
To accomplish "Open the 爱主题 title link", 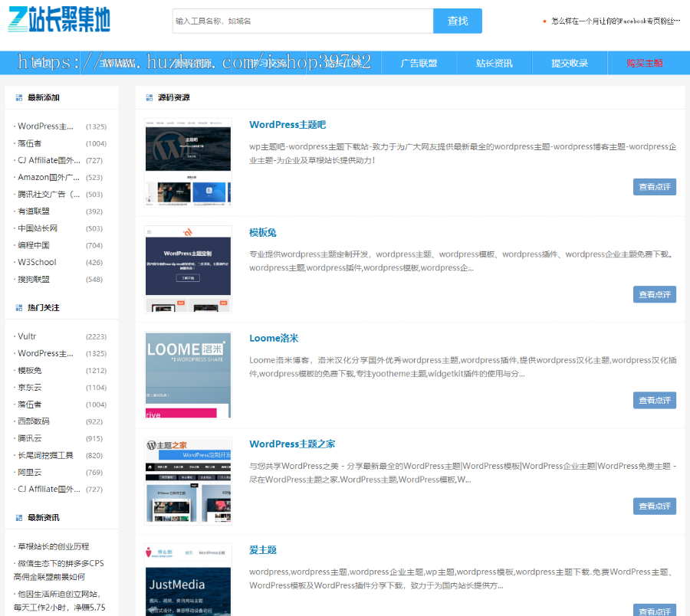I will (263, 550).
